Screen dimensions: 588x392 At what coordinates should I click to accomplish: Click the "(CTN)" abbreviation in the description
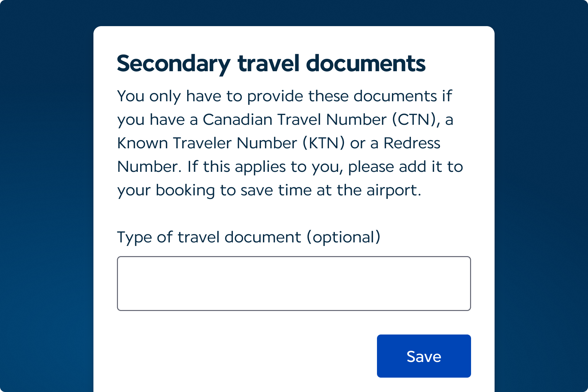[414, 120]
